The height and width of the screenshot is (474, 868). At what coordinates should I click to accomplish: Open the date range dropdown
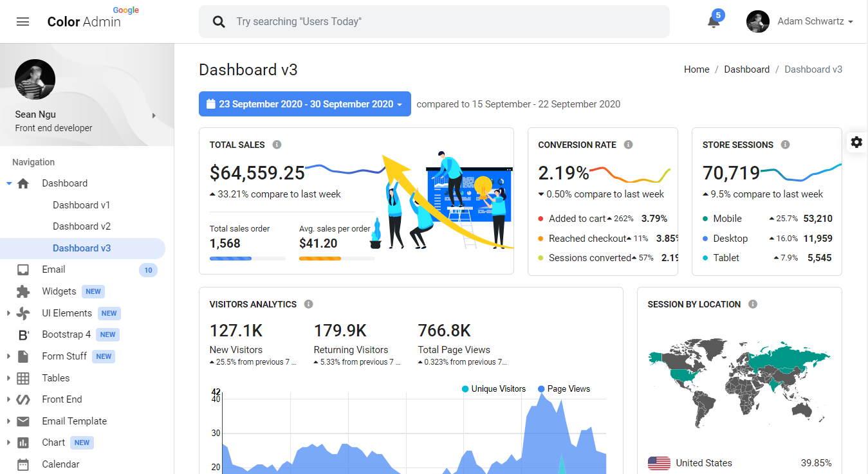pyautogui.click(x=304, y=104)
